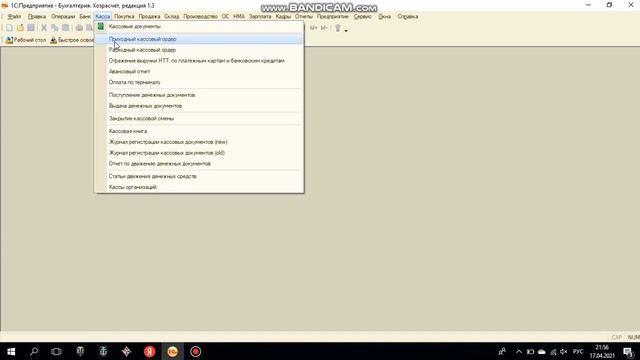Open the Производство menu

[200, 17]
